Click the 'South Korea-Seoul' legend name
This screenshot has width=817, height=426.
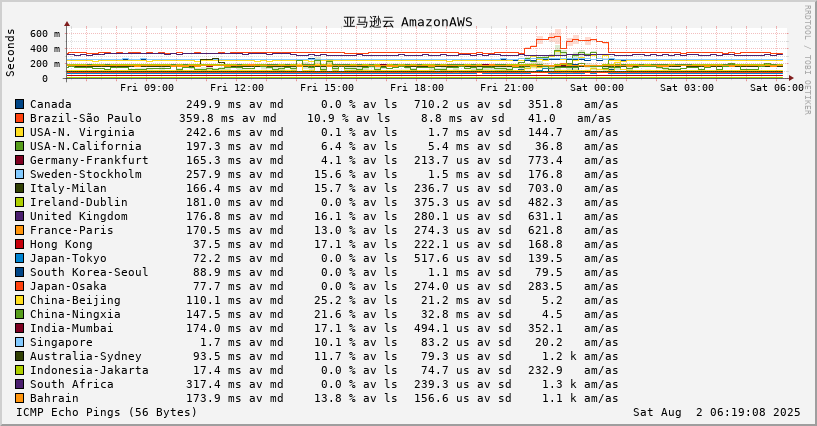pyautogui.click(x=89, y=272)
